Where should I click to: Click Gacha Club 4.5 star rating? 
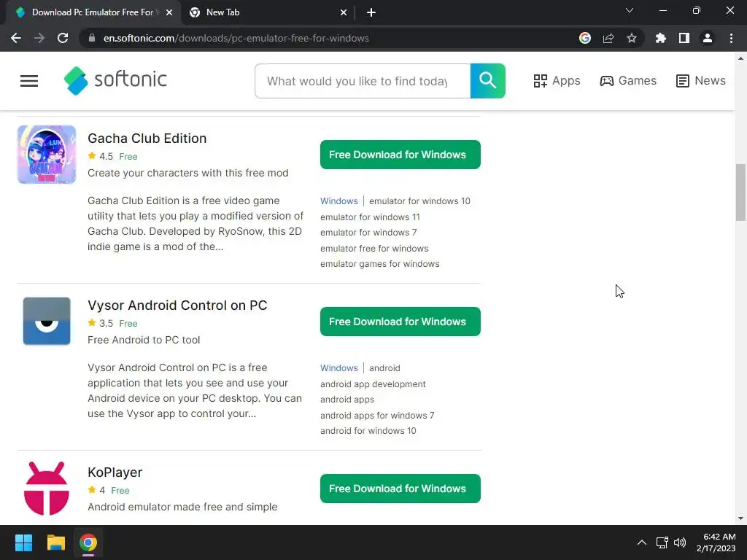point(100,156)
